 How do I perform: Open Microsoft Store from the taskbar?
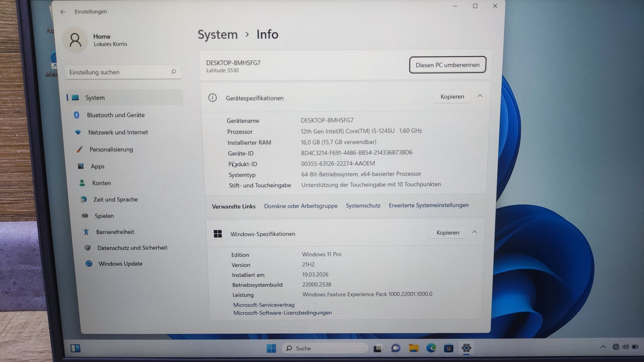(x=448, y=348)
